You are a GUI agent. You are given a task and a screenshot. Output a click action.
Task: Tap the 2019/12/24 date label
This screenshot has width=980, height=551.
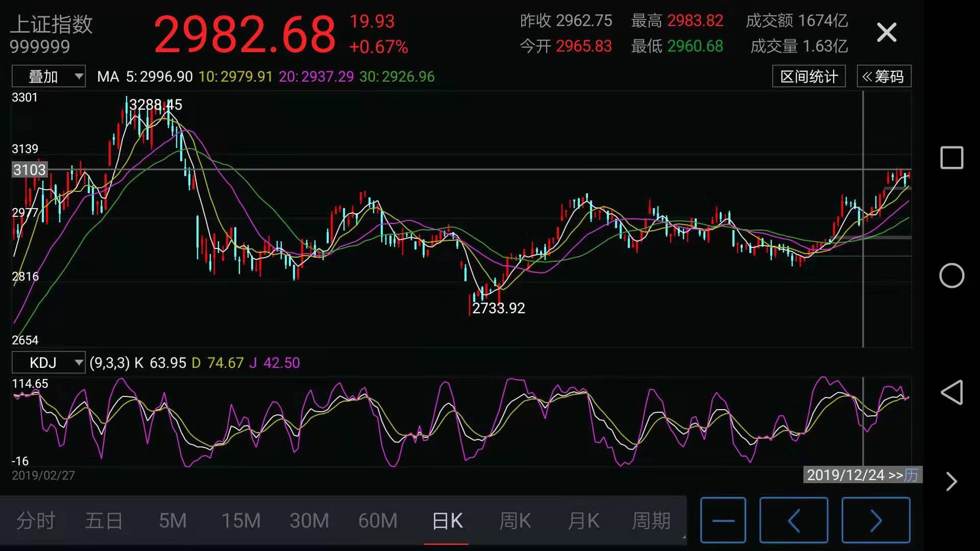click(x=846, y=475)
